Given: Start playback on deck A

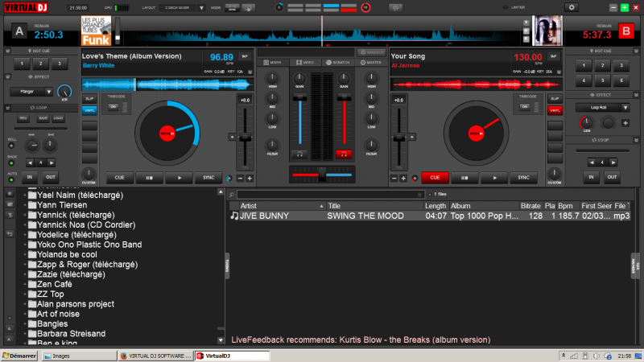Looking at the screenshot, I should pyautogui.click(x=180, y=178).
